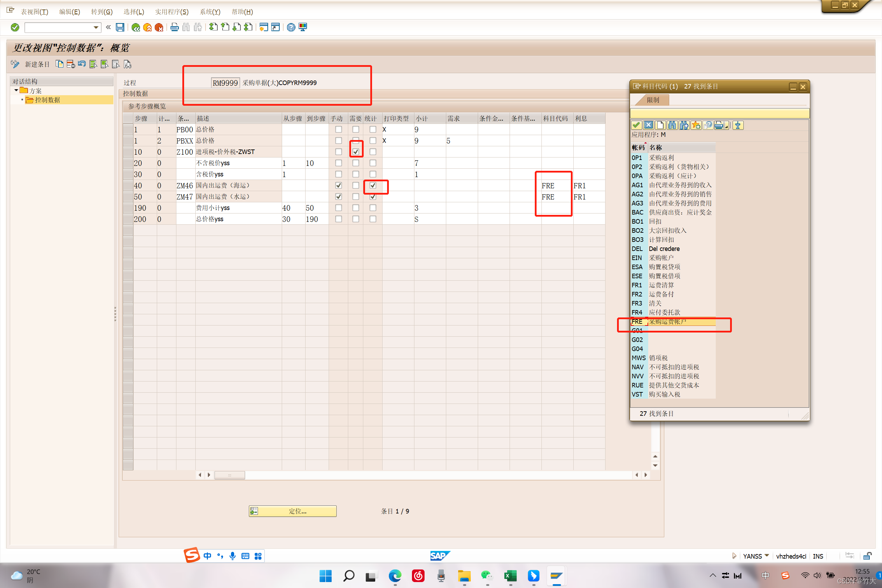Click the blue Help question icon
The width and height of the screenshot is (882, 588).
point(290,27)
